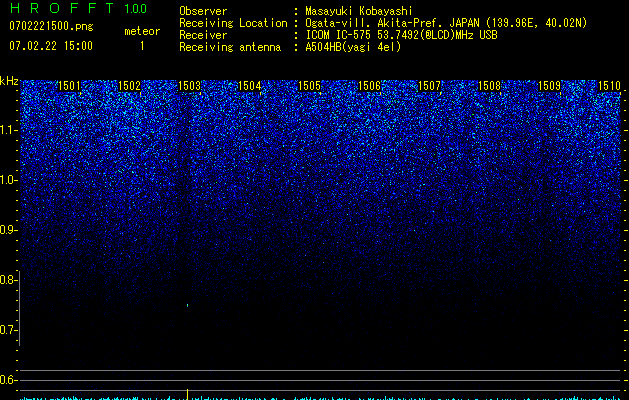The image size is (629, 400).
Task: Click the yellow spike marker in the signal strip
Action: 187,394
